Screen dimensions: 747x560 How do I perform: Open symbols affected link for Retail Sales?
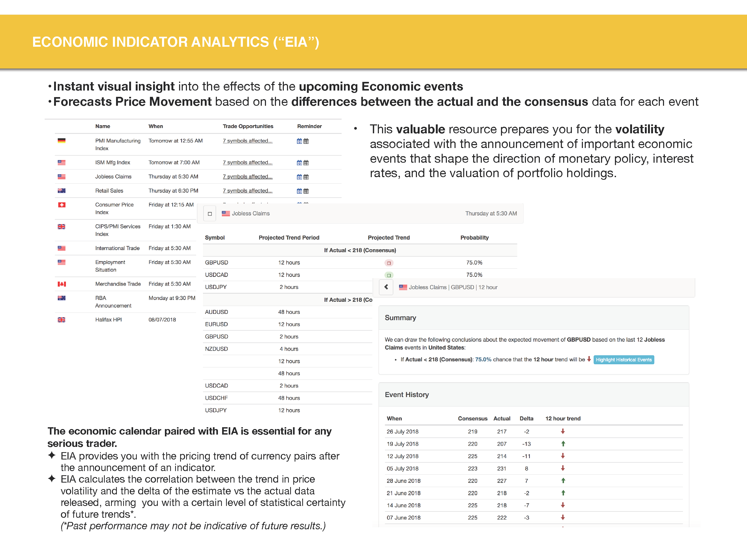(248, 191)
